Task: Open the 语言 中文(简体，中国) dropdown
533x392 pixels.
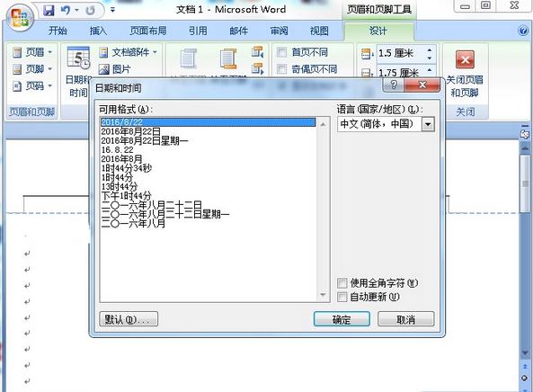Action: click(x=428, y=124)
